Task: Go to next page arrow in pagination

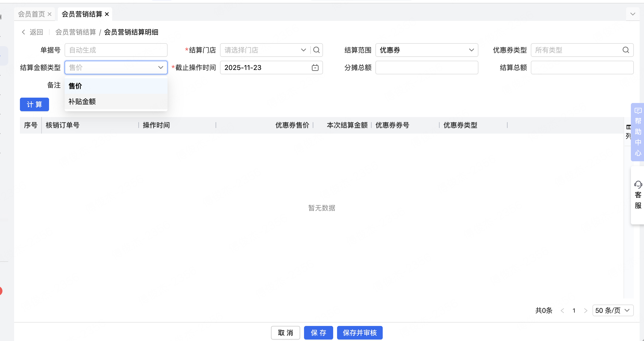Action: coord(585,310)
